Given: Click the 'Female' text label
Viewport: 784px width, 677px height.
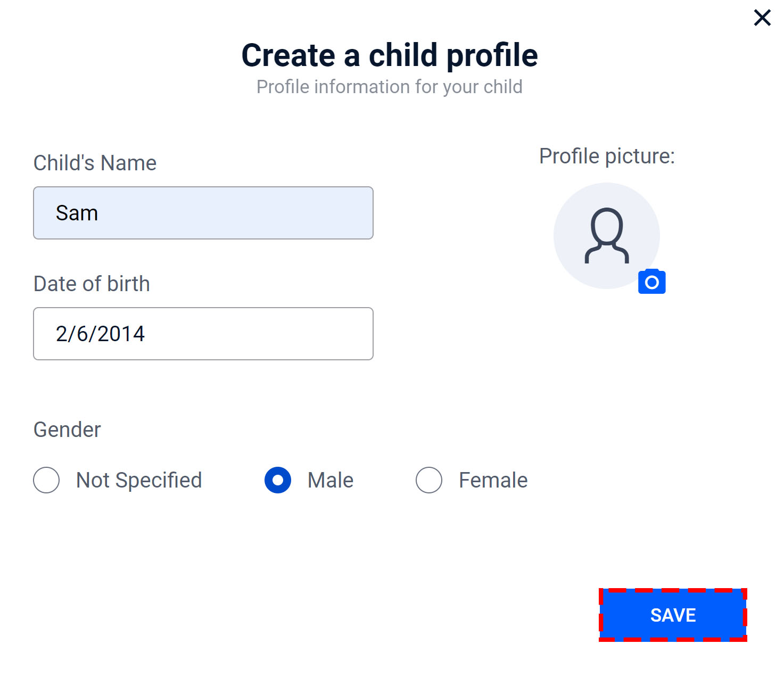Looking at the screenshot, I should [493, 480].
